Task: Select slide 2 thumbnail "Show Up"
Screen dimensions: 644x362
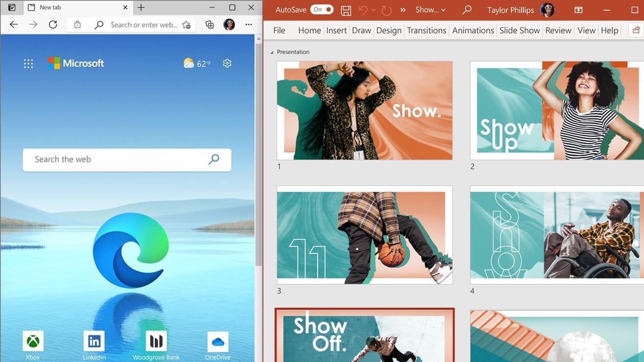Action: [x=557, y=111]
